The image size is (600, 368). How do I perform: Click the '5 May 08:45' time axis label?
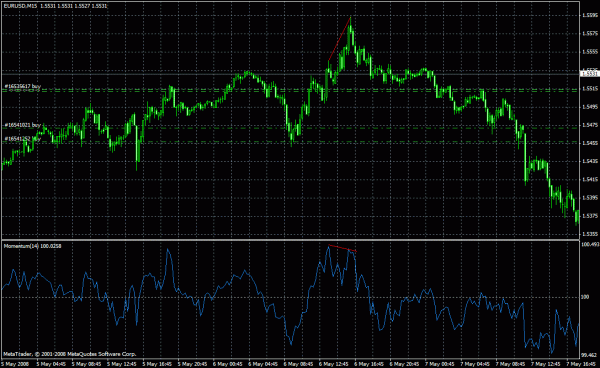tap(86, 364)
